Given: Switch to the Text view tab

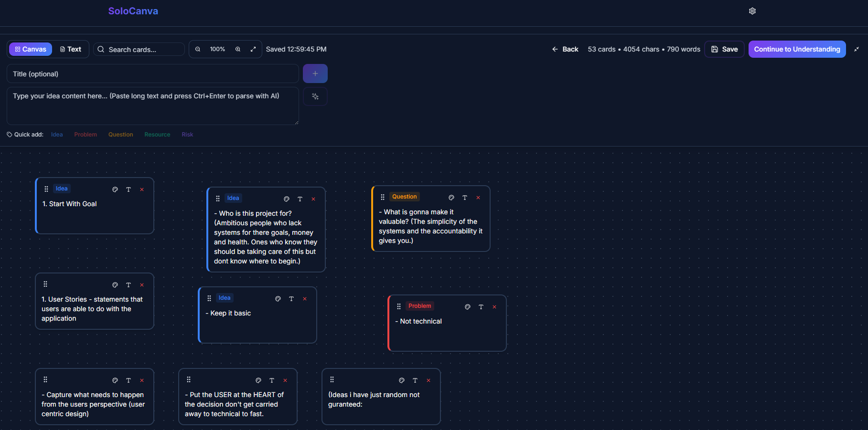Looking at the screenshot, I should pyautogui.click(x=71, y=49).
